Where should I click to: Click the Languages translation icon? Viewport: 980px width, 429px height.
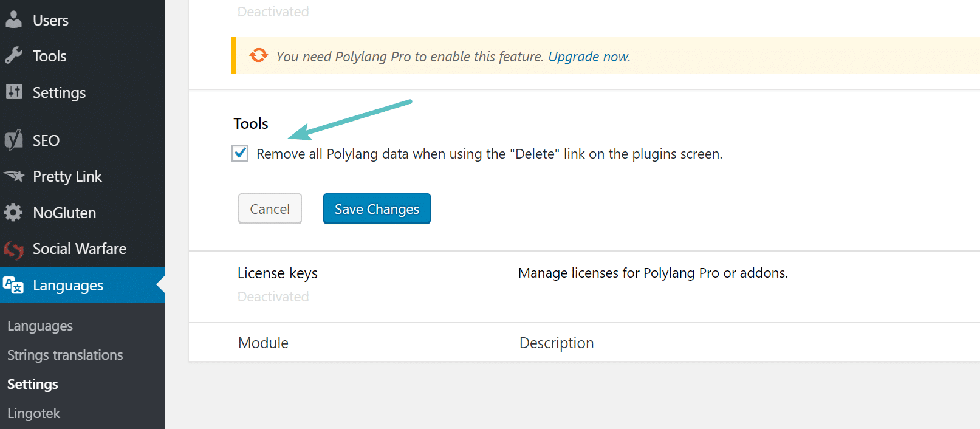[x=13, y=285]
